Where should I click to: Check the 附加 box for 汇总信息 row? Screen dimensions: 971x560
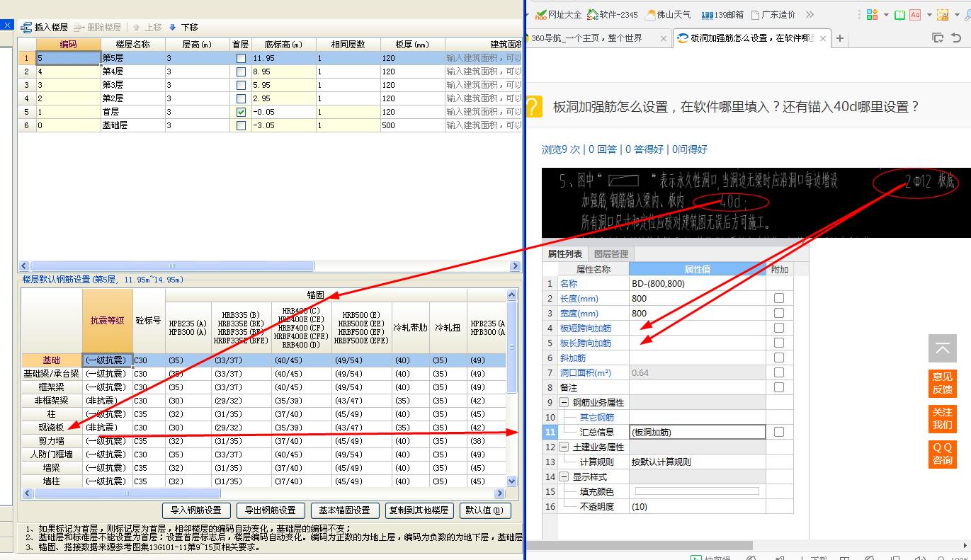tap(779, 432)
